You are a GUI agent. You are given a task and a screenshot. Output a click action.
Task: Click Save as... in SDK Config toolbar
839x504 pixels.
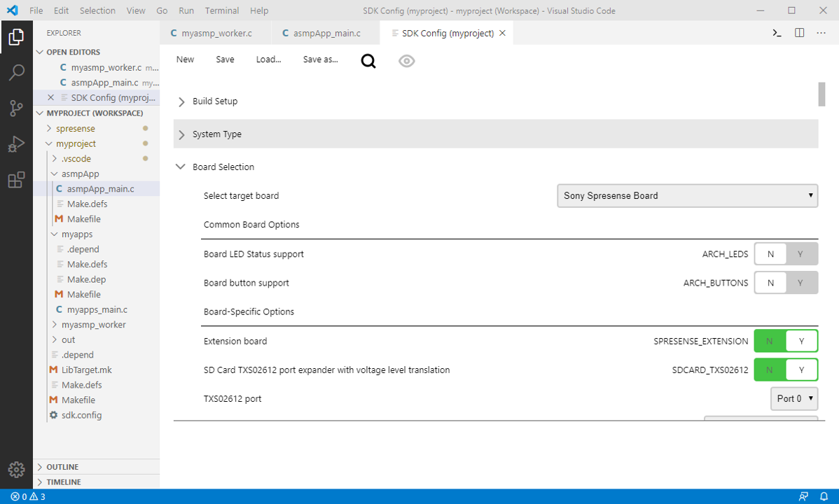320,59
